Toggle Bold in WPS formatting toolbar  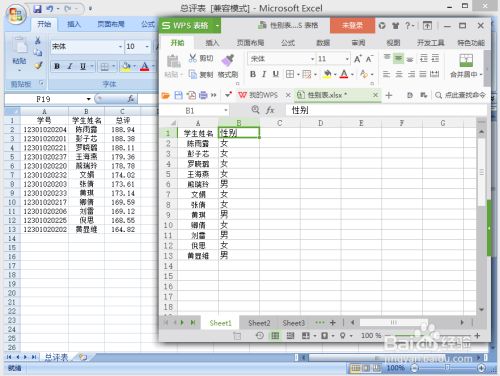[253, 74]
